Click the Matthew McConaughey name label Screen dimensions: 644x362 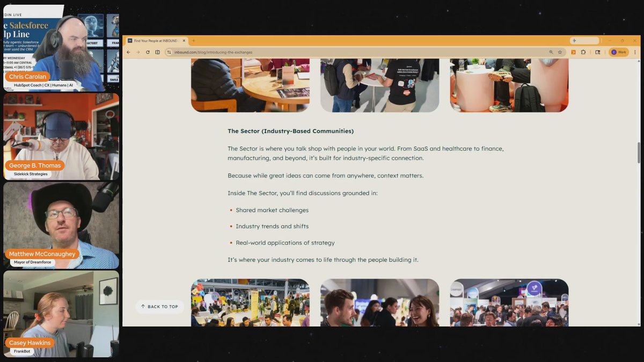(42, 254)
